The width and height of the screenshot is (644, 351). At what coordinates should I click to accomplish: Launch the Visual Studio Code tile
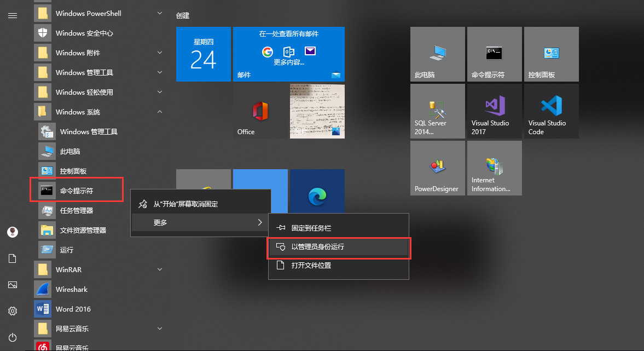551,111
